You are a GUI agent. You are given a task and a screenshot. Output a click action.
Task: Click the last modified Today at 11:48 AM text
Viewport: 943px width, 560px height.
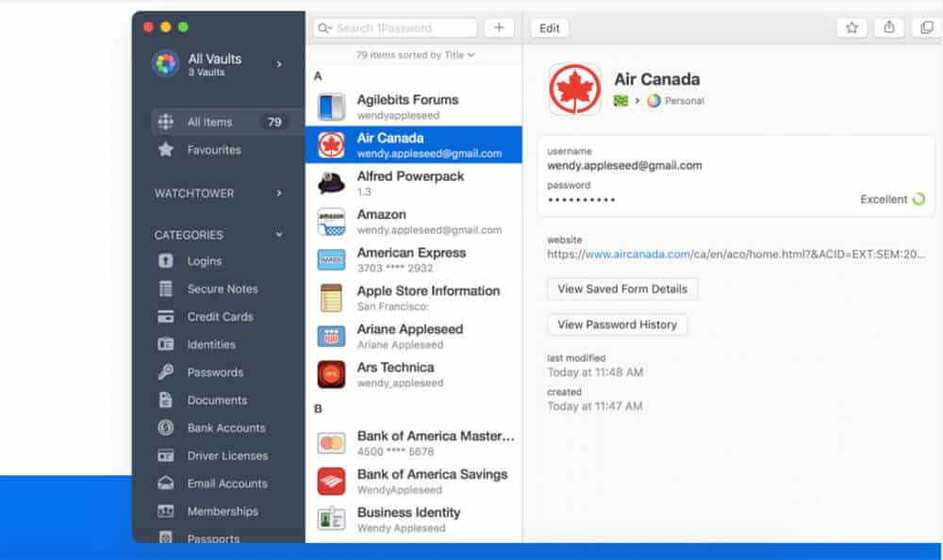595,372
